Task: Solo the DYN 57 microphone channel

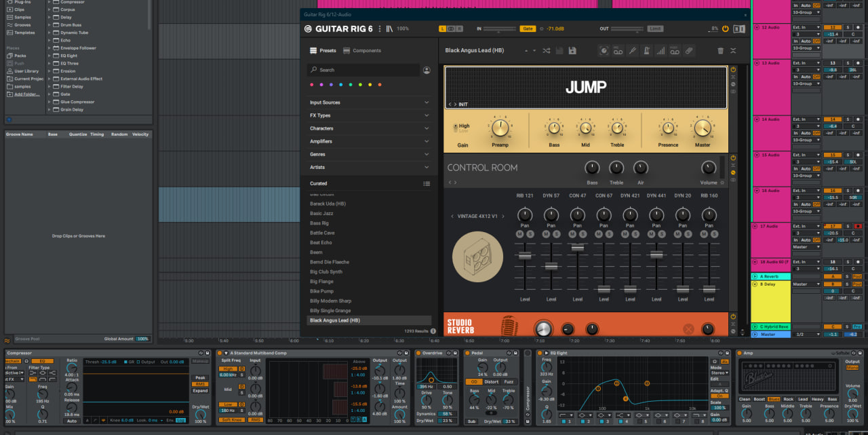Action: pos(557,234)
